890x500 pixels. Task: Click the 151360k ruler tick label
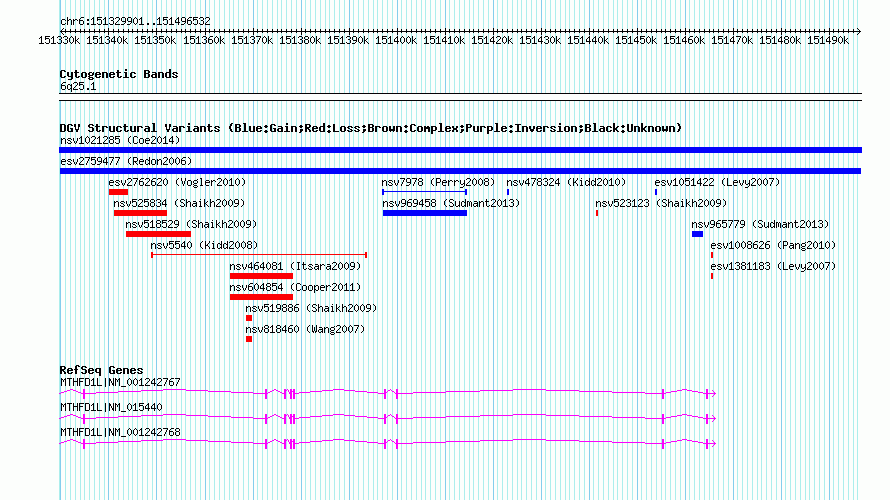tap(203, 40)
